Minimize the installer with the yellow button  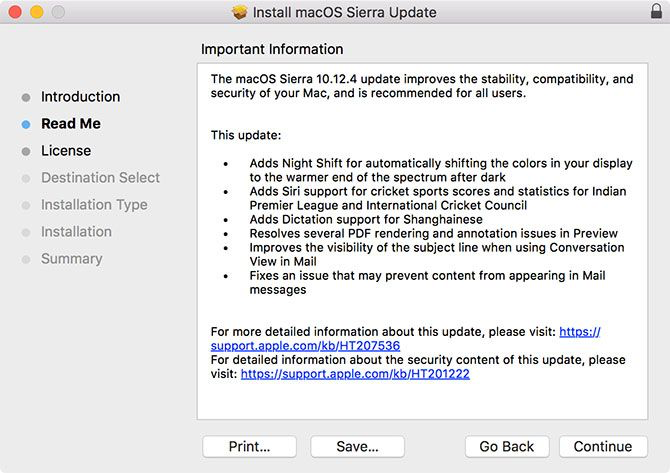point(36,13)
